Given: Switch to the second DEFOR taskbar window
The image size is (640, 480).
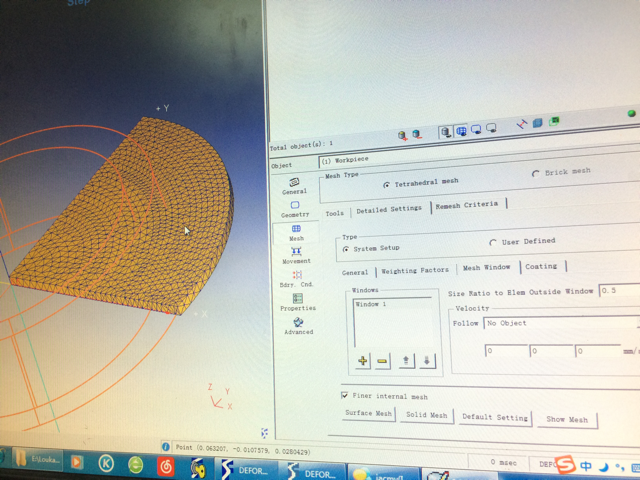Looking at the screenshot, I should (312, 473).
